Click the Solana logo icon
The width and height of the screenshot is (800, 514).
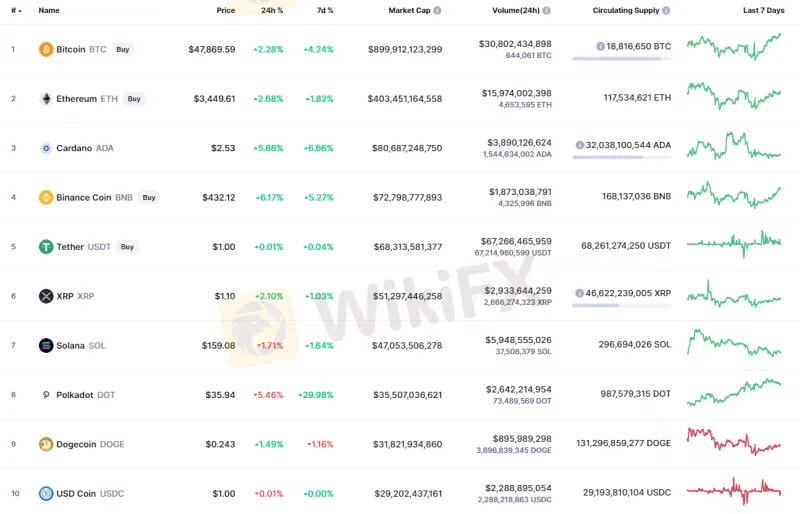[46, 346]
